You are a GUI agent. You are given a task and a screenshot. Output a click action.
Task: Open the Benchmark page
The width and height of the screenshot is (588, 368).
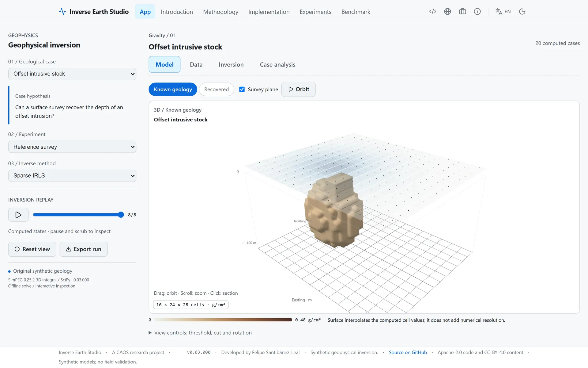pyautogui.click(x=356, y=12)
